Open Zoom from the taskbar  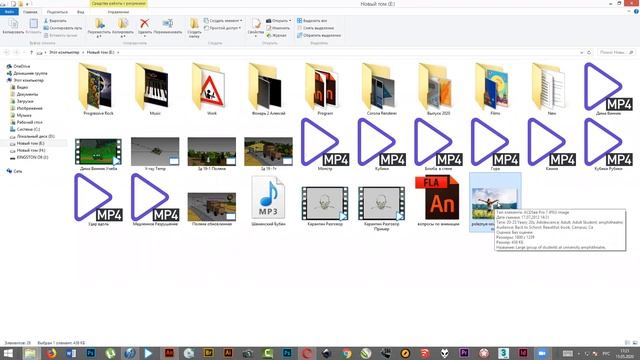[542, 353]
